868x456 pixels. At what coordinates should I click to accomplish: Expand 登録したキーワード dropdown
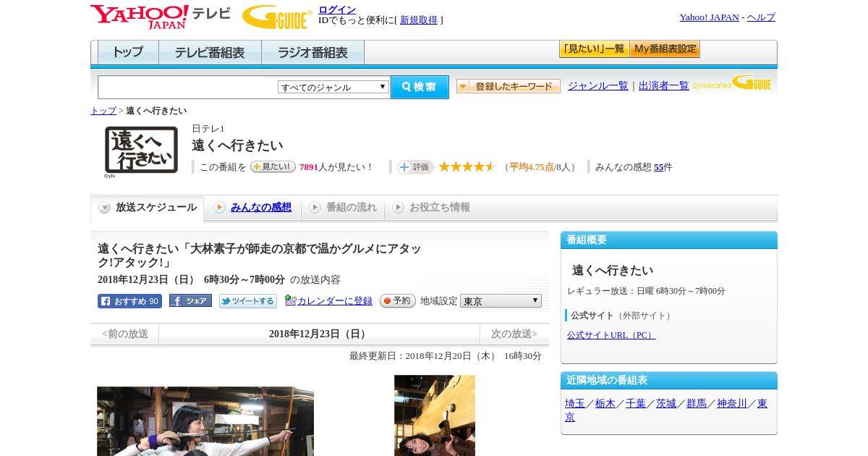[x=509, y=86]
